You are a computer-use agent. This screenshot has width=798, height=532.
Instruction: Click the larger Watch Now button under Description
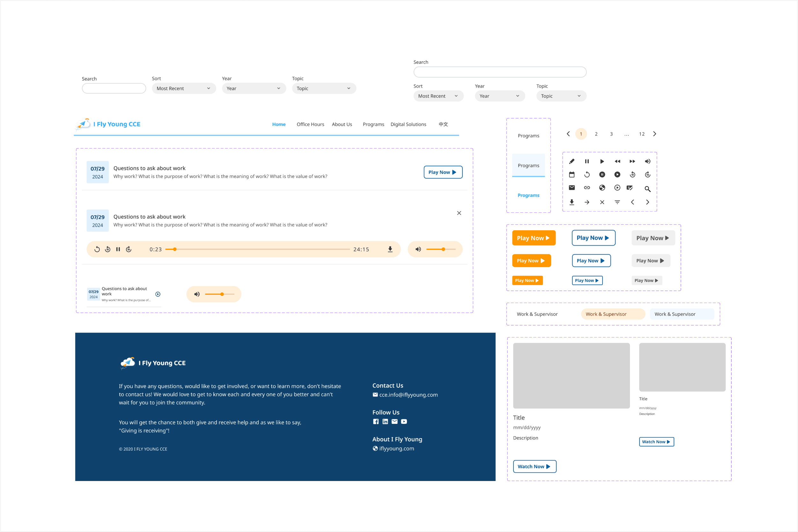click(x=534, y=467)
